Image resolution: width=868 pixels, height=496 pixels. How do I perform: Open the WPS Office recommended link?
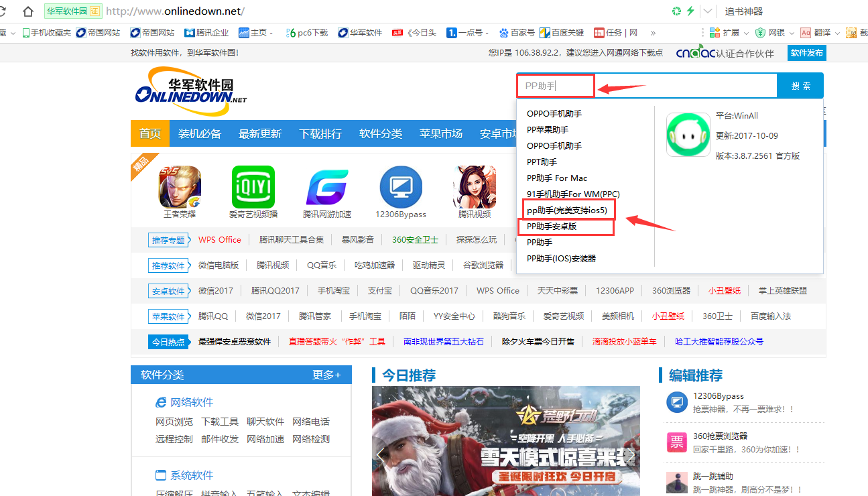tap(220, 239)
